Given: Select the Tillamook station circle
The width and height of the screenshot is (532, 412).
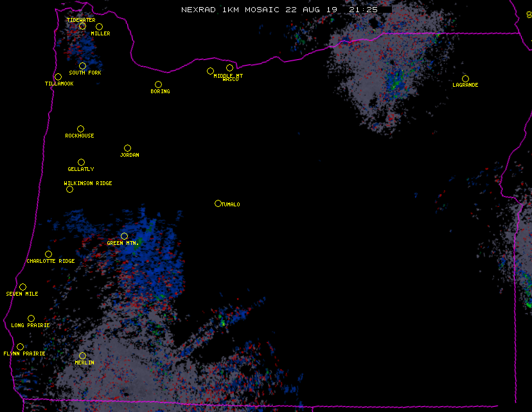Looking at the screenshot, I should (x=58, y=77).
